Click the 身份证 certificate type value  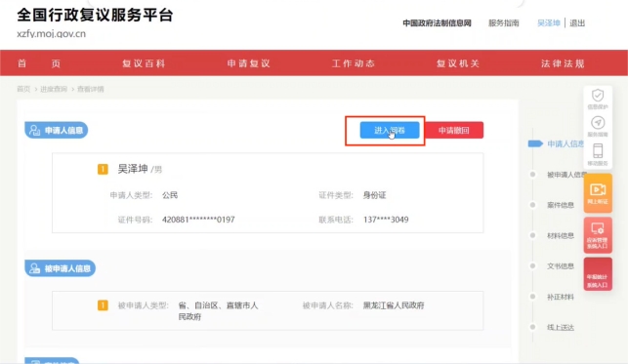pos(374,195)
